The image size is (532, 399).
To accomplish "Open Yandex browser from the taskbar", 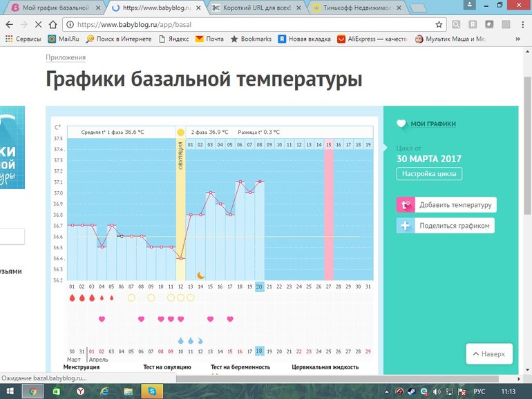I will [80, 391].
